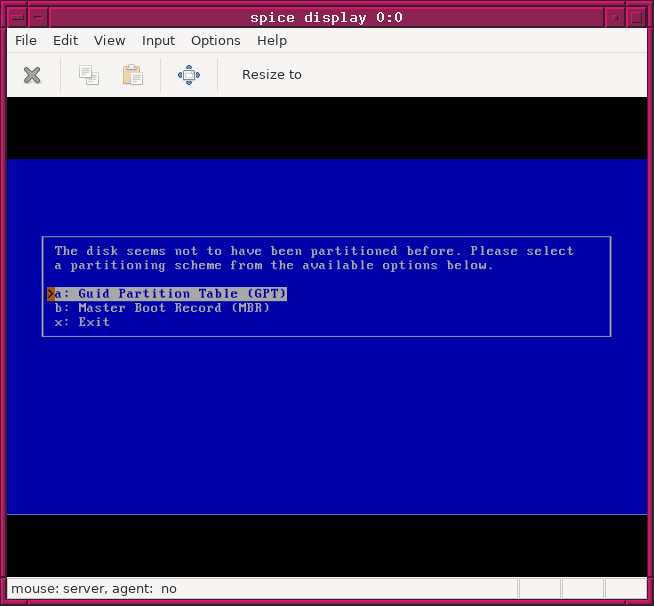Click the close connection X toolbar icon
Screen dimensions: 654x606
click(32, 75)
